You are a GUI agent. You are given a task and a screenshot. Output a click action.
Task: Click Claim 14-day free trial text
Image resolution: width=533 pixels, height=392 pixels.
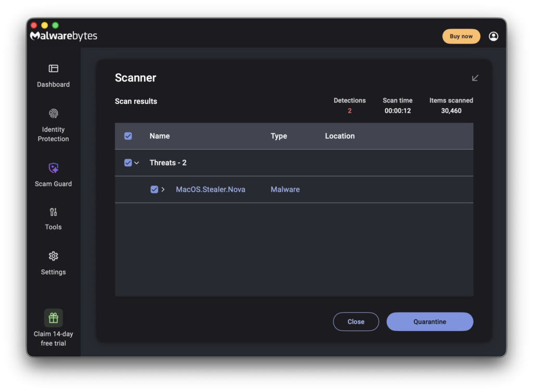[54, 339]
